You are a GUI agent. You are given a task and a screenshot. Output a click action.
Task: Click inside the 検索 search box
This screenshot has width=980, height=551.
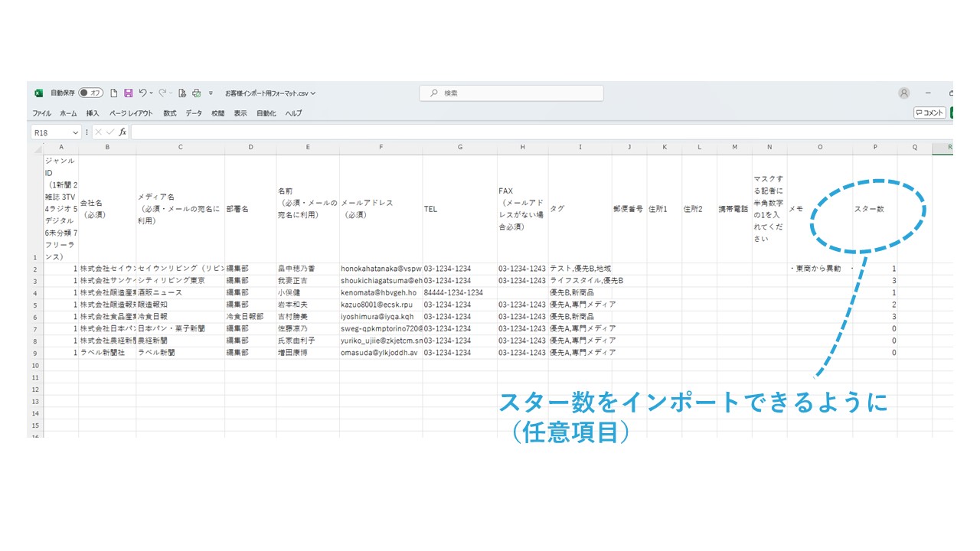coord(511,93)
